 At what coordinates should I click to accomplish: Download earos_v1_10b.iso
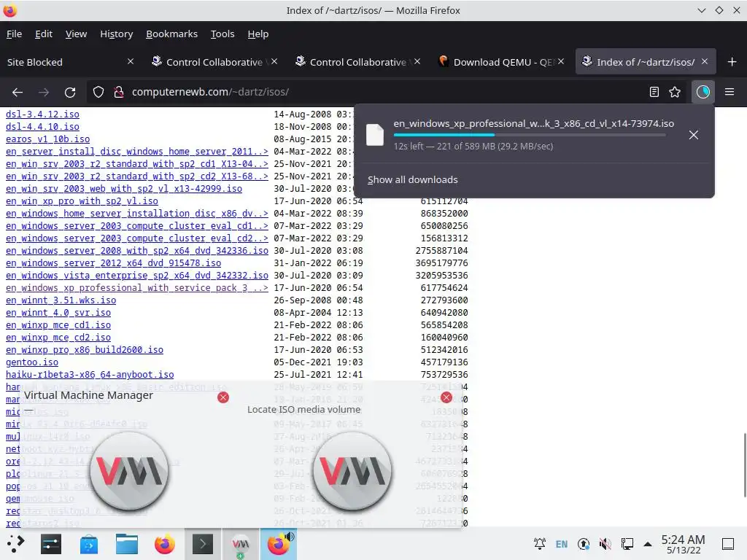point(47,139)
